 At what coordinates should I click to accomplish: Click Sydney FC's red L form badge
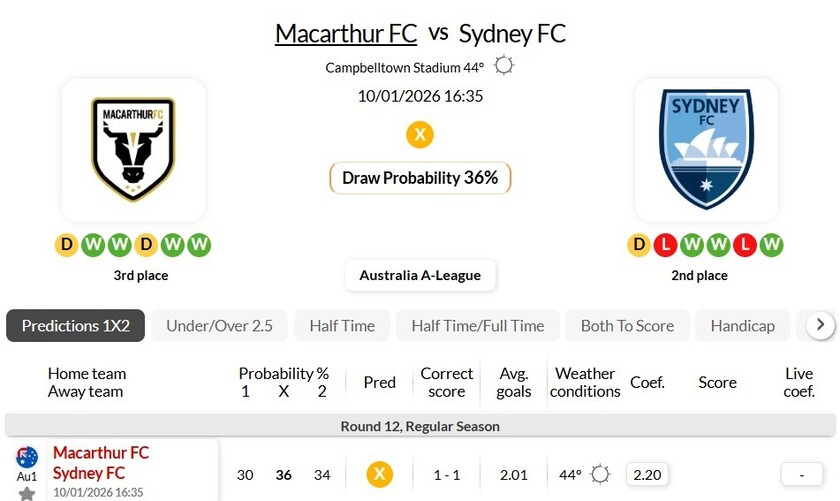click(x=666, y=245)
